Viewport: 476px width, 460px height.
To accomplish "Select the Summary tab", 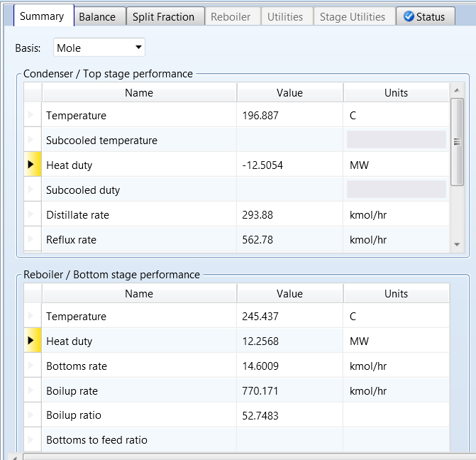I will point(42,16).
